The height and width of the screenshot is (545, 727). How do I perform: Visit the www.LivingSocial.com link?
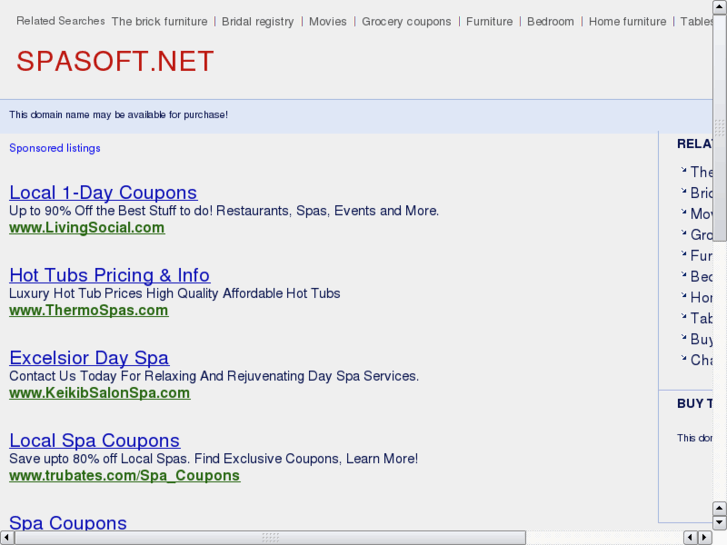[87, 227]
